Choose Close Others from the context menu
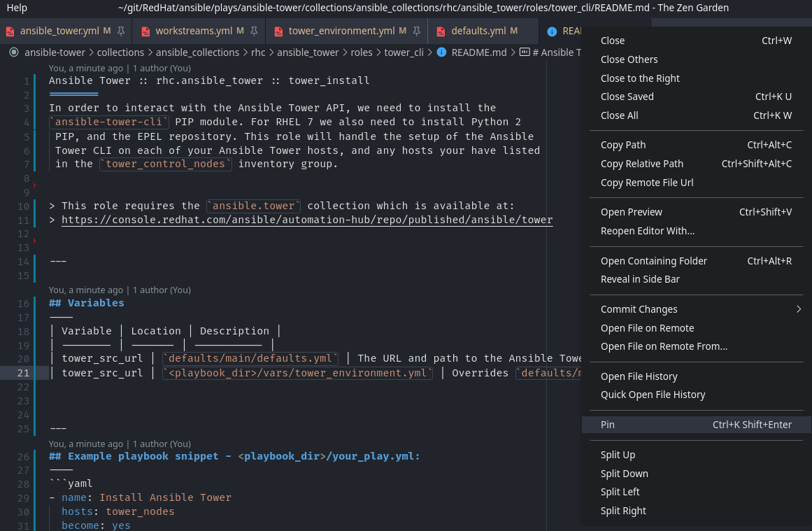 click(x=696, y=59)
